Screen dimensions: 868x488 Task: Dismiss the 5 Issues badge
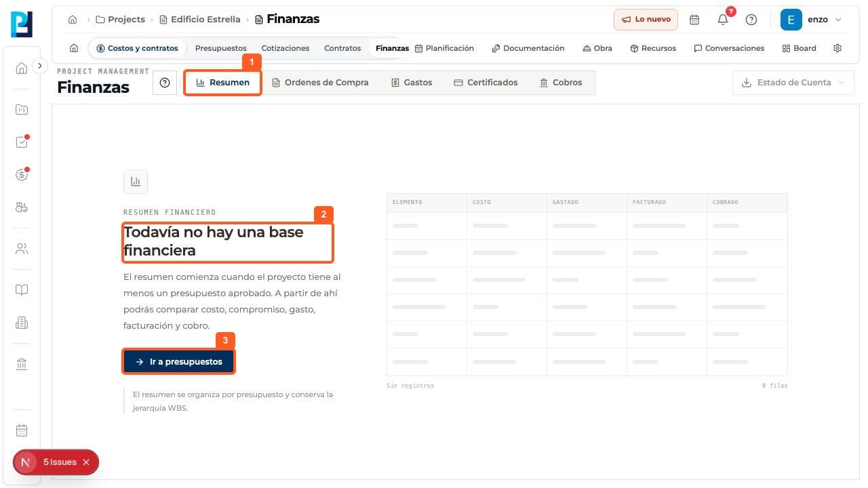click(x=86, y=462)
